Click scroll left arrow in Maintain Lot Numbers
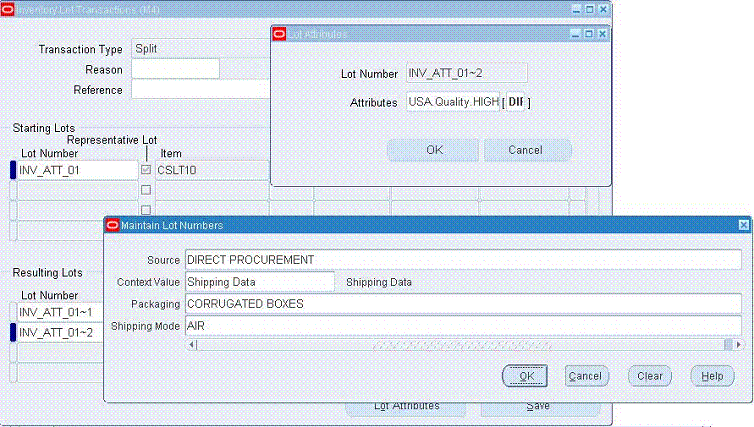The width and height of the screenshot is (754, 427). tap(191, 345)
